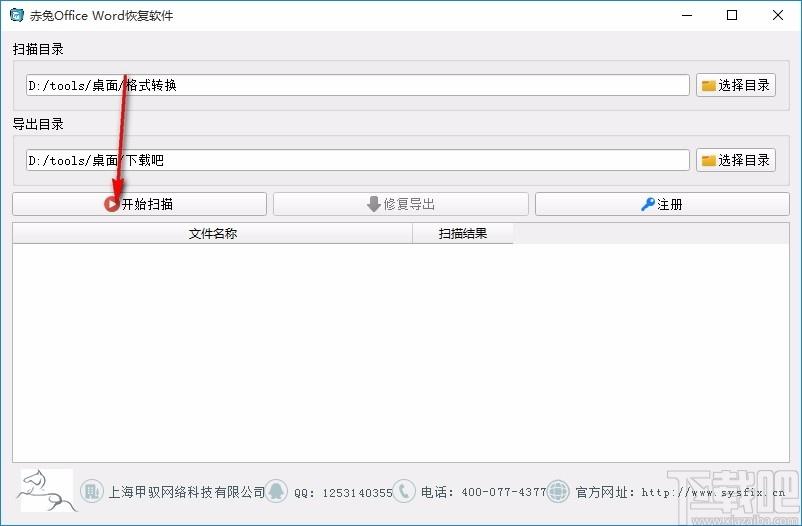Choose export directory with 选择目录 button

click(736, 160)
